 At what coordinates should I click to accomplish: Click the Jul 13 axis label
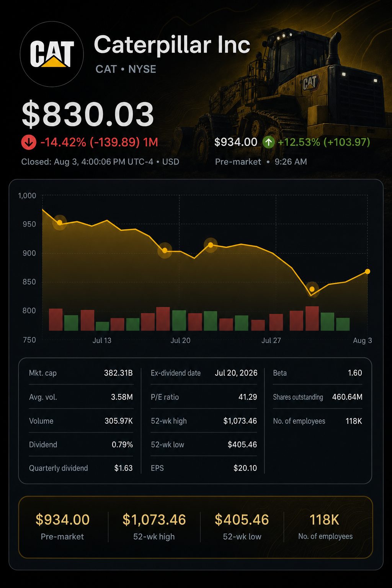point(102,340)
